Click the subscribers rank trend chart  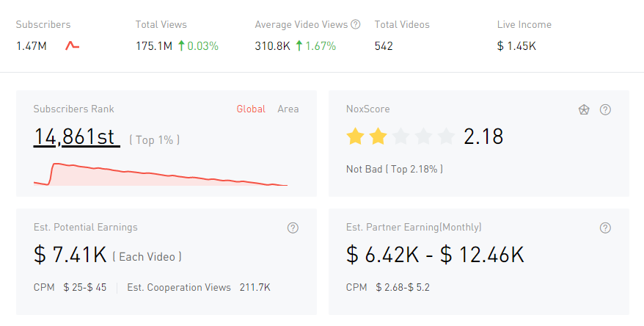pyautogui.click(x=161, y=174)
